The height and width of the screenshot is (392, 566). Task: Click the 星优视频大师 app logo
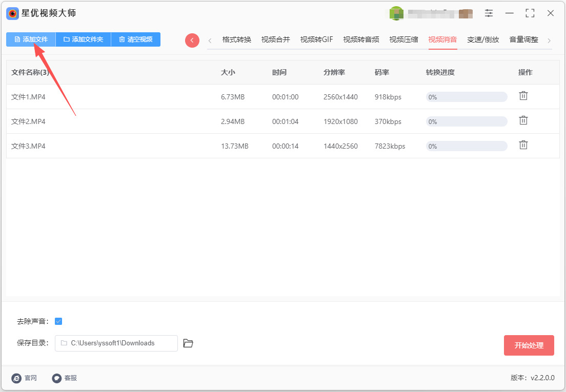click(x=13, y=14)
